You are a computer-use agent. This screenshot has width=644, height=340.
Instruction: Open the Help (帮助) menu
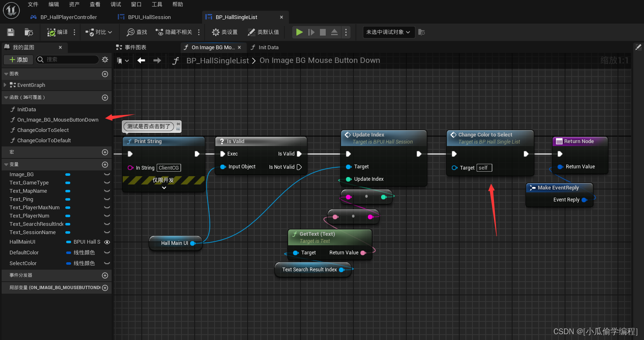[x=178, y=5]
